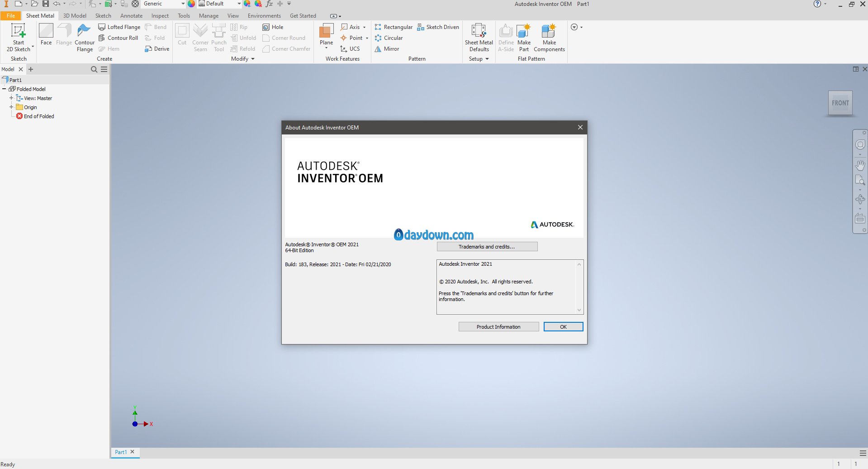Select the Hole tool
This screenshot has width=868, height=469.
273,27
